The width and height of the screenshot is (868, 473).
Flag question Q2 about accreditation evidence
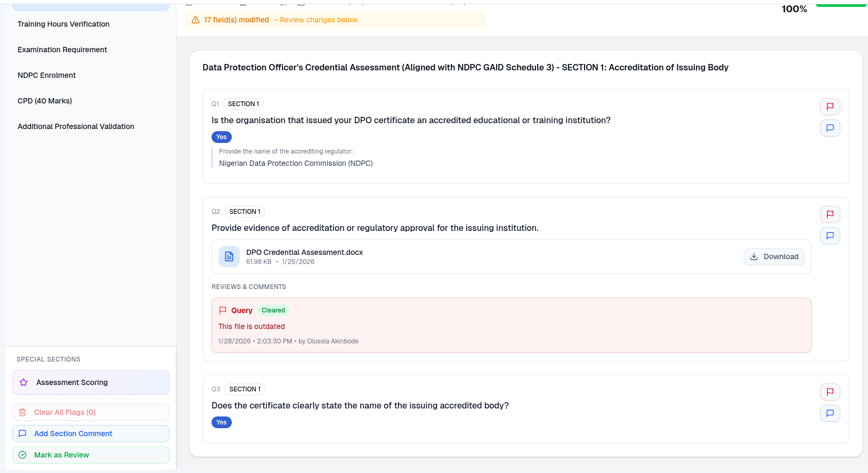pos(830,214)
